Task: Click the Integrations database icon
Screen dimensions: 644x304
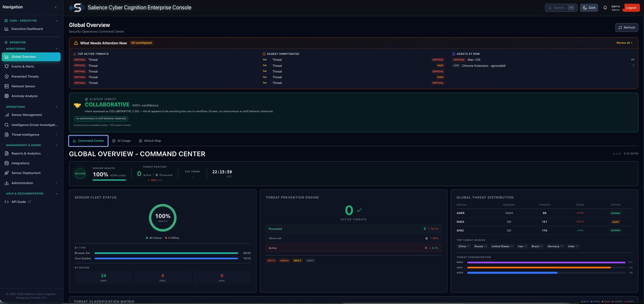Action: tap(7, 163)
